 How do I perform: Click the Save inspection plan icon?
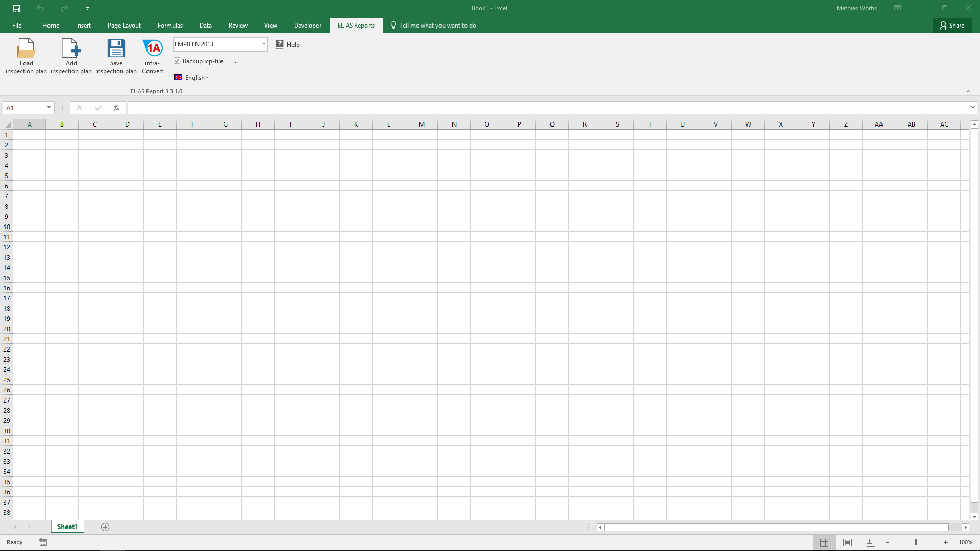(x=116, y=49)
